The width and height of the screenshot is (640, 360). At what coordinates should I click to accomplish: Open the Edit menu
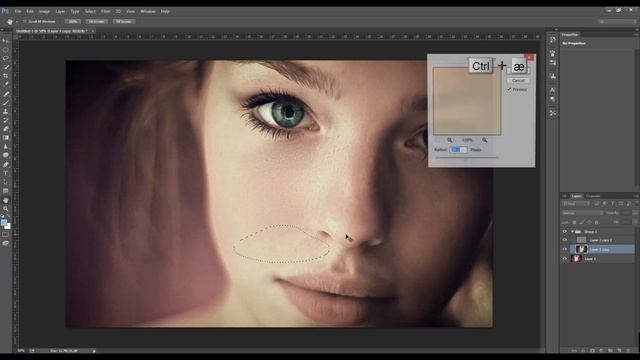click(30, 11)
